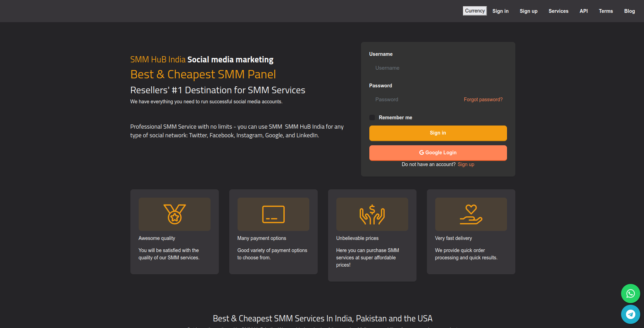Focus the Password input field
Screen dimensions: 644x328
414,100
